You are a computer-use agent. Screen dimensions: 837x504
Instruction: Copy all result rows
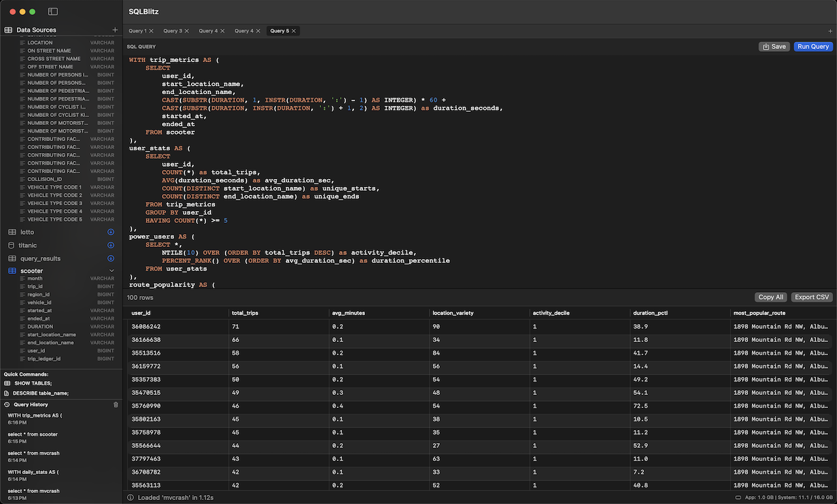tap(770, 297)
